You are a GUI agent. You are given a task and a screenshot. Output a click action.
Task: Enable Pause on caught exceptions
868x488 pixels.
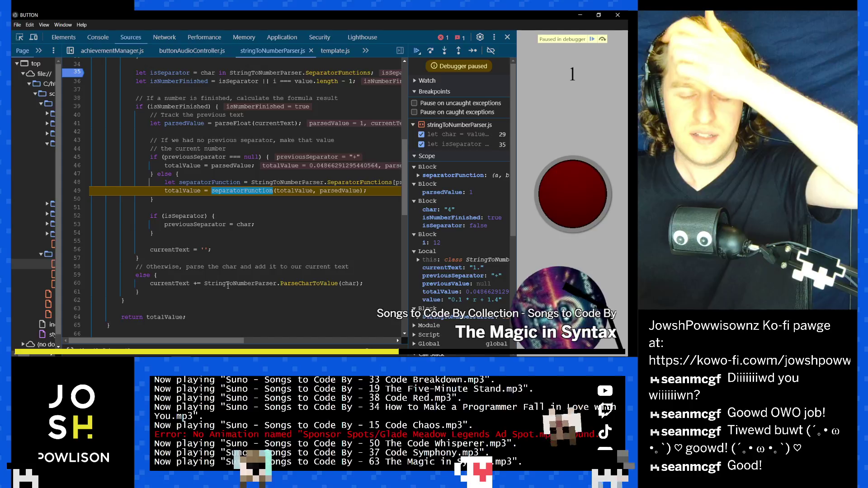(414, 112)
